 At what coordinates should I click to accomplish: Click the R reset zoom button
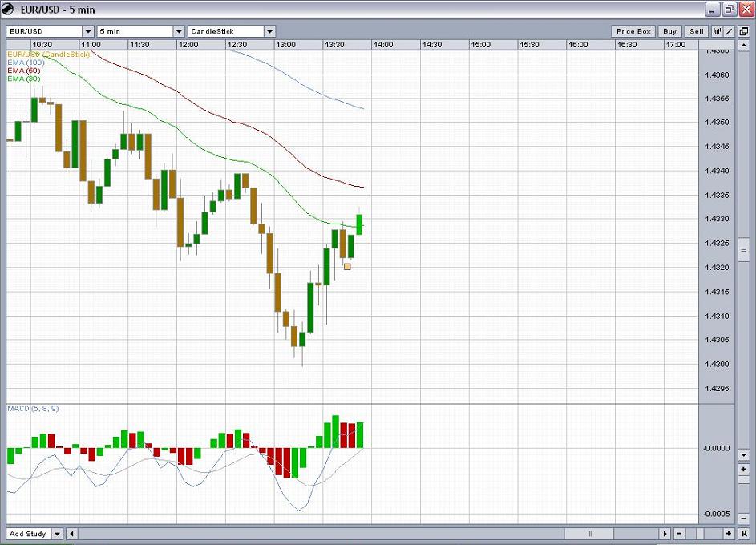tap(743, 533)
